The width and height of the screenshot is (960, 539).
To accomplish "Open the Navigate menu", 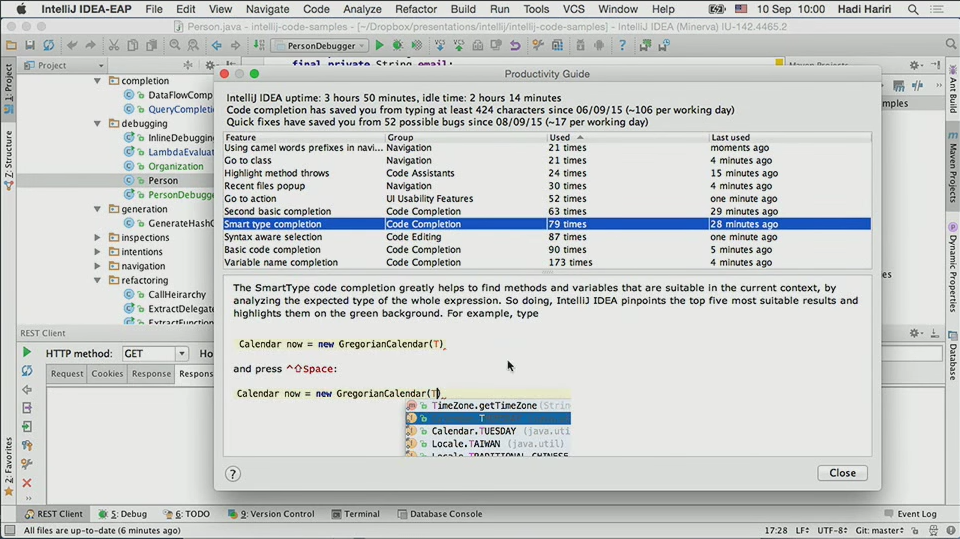I will coord(268,9).
